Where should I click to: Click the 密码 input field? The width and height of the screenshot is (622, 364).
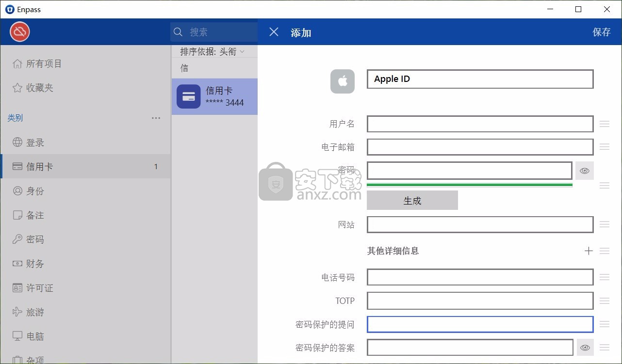(x=470, y=171)
